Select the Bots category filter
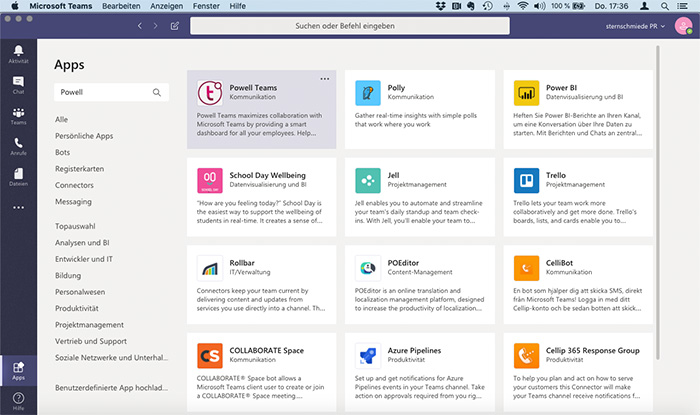Screen dimensions: 700x415 [x=64, y=152]
